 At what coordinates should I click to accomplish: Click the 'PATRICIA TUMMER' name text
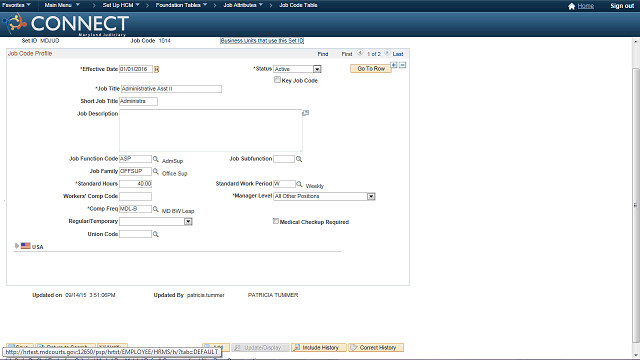(x=273, y=295)
